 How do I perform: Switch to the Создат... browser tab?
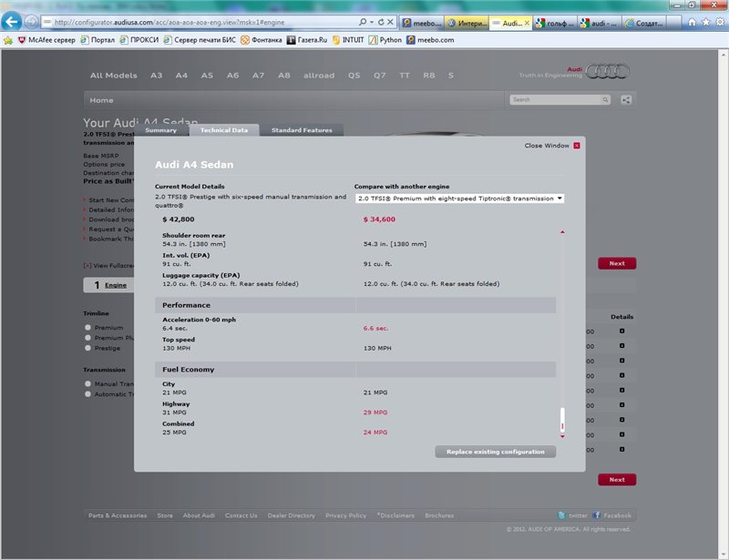click(644, 23)
